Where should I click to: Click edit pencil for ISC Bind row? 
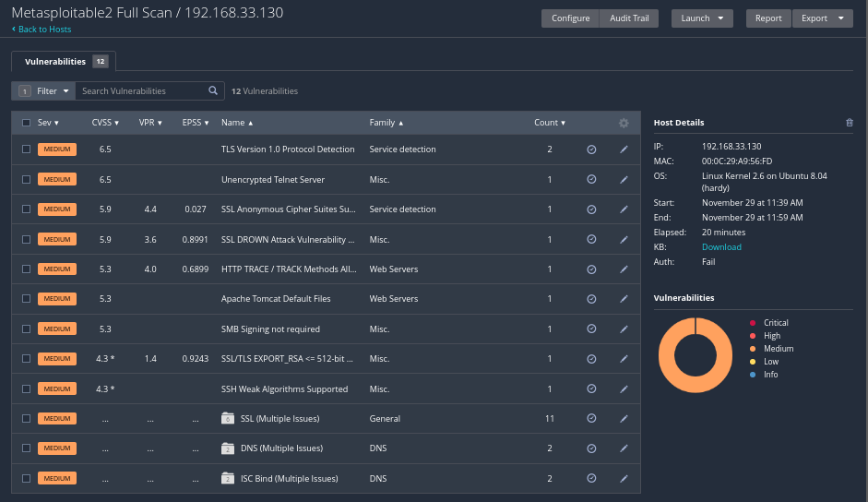tap(624, 479)
